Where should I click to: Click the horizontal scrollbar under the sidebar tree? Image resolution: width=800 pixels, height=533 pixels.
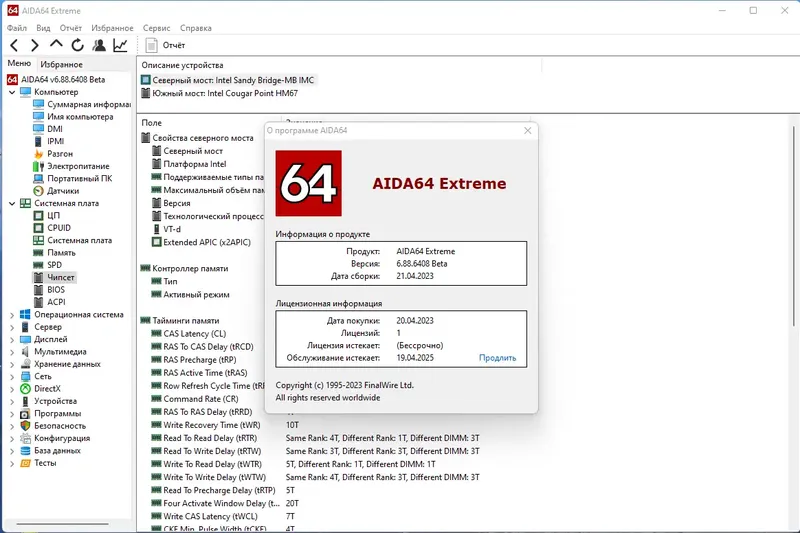(62, 524)
